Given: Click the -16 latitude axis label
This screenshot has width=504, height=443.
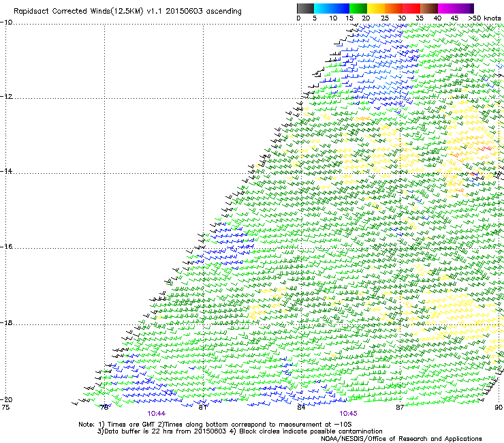Looking at the screenshot, I should pos(6,247).
